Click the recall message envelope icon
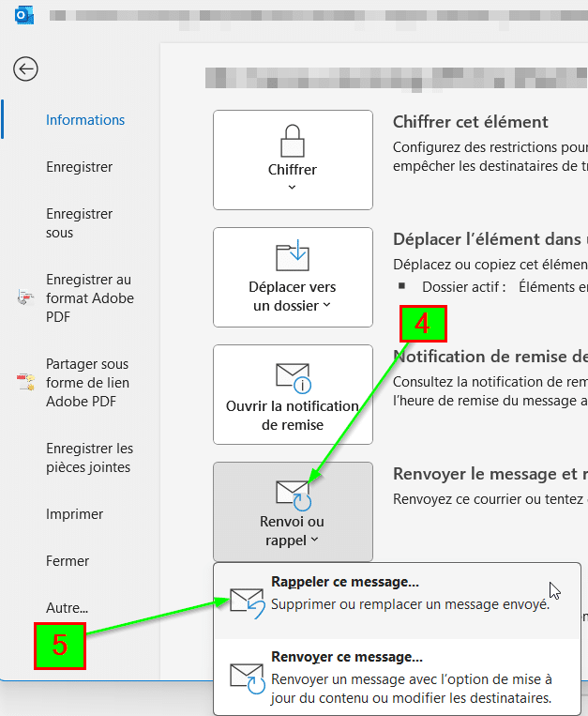The width and height of the screenshot is (588, 716). pos(248,603)
